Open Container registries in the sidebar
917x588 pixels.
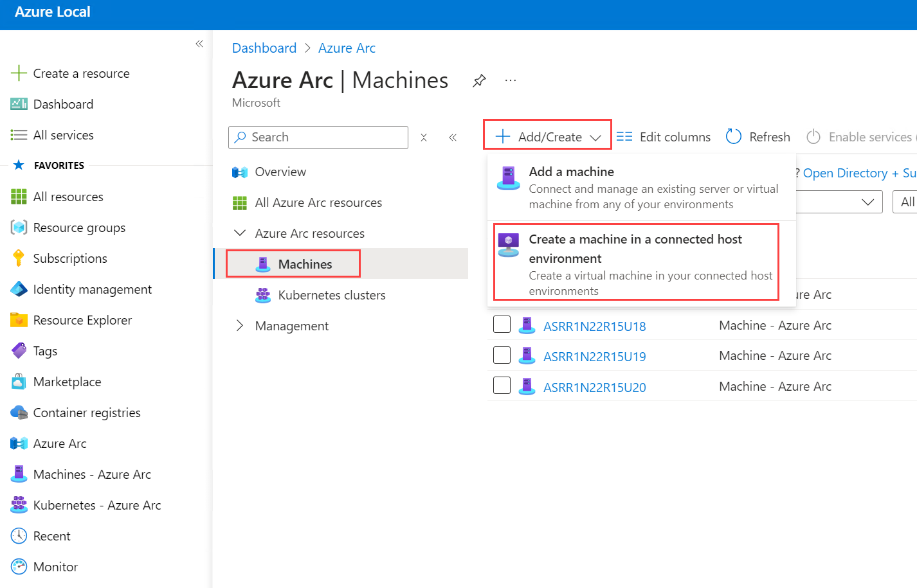pyautogui.click(x=86, y=413)
